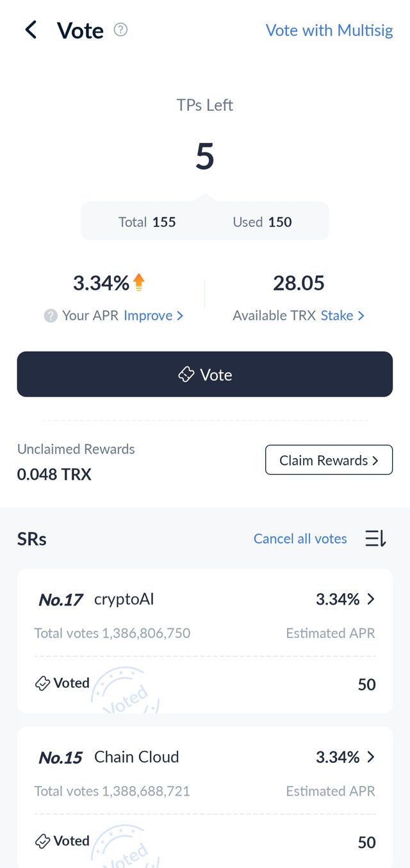Tap the Your APR question mark icon

[x=51, y=316]
